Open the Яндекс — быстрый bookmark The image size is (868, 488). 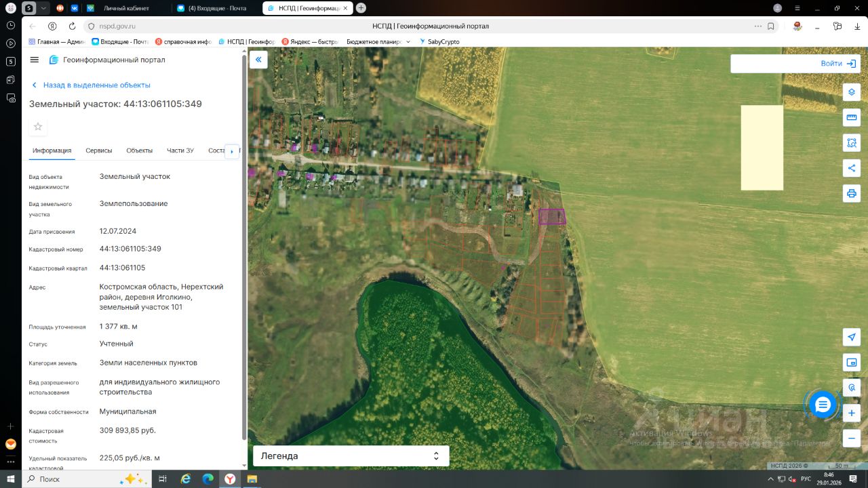coord(309,41)
